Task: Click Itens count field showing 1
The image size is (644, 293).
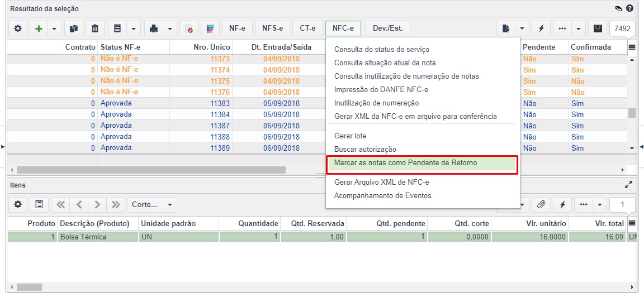Action: (622, 204)
